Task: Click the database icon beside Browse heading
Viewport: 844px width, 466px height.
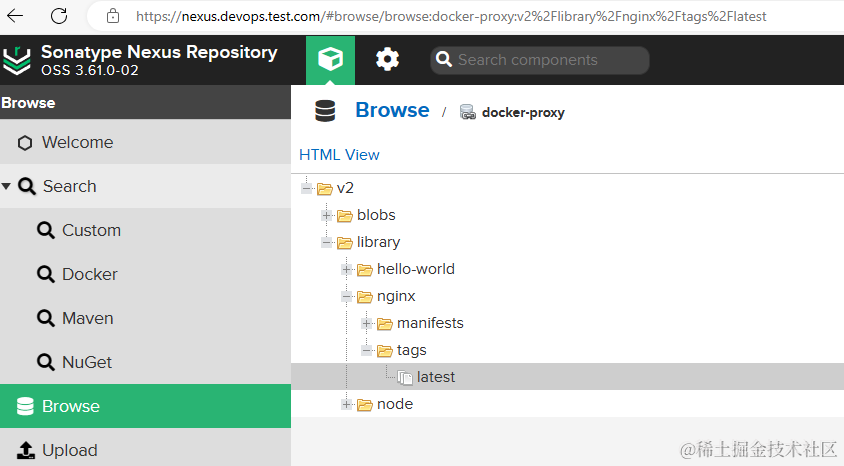Action: (325, 111)
